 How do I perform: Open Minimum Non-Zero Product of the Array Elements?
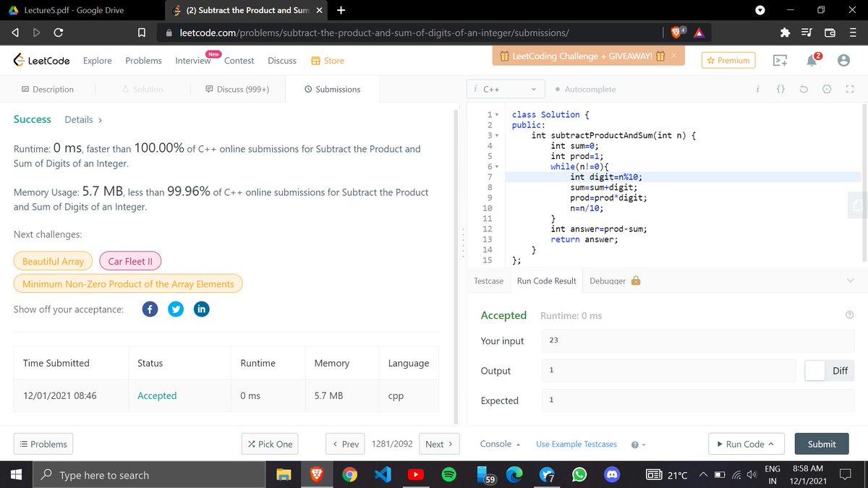[128, 284]
